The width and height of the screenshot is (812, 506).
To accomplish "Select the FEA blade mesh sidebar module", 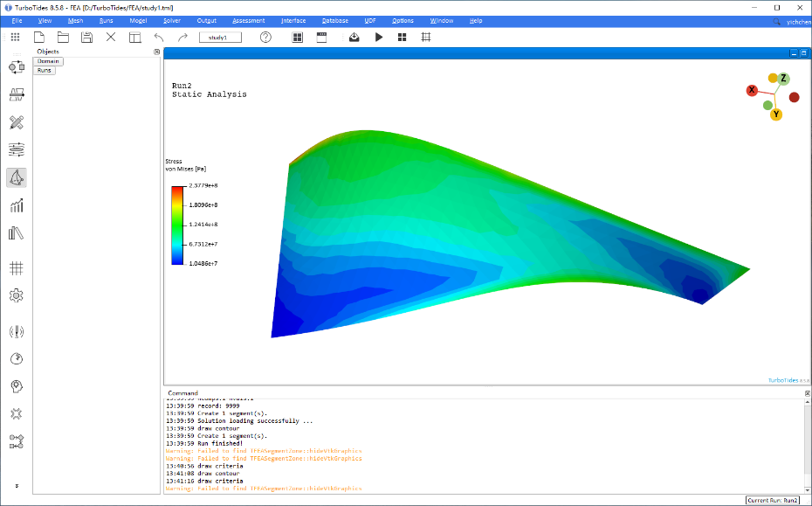I will pos(17,177).
